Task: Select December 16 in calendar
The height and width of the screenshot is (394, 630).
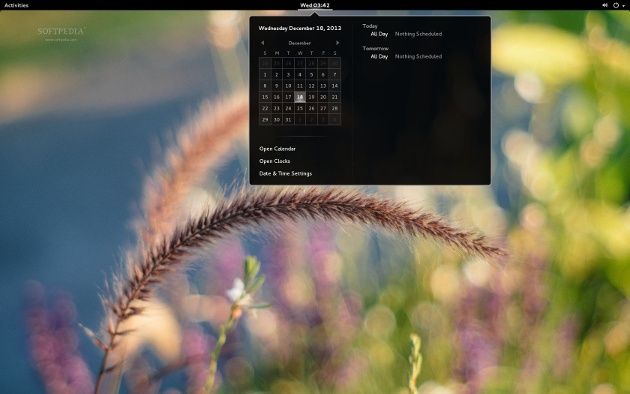Action: [276, 97]
